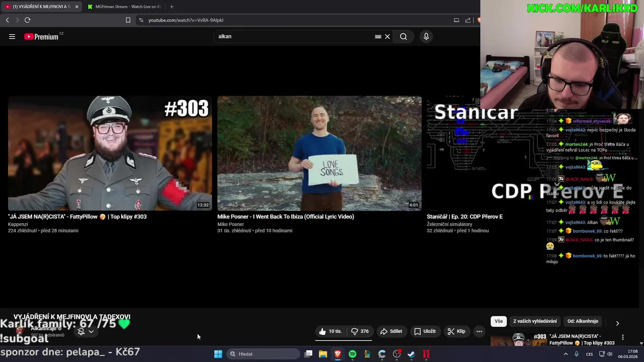This screenshot has height=362, width=644.
Task: Open the YouTube hamburger guide menu
Action: 12,37
